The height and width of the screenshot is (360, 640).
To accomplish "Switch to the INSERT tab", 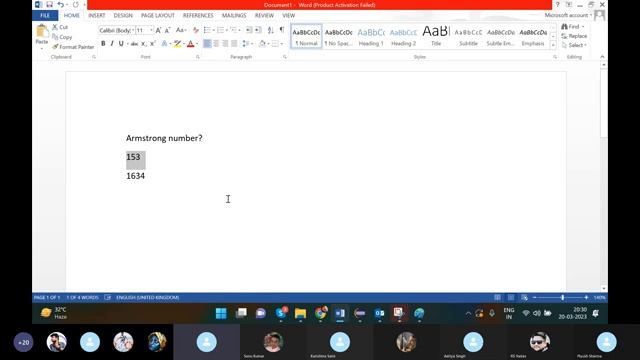I will click(97, 16).
